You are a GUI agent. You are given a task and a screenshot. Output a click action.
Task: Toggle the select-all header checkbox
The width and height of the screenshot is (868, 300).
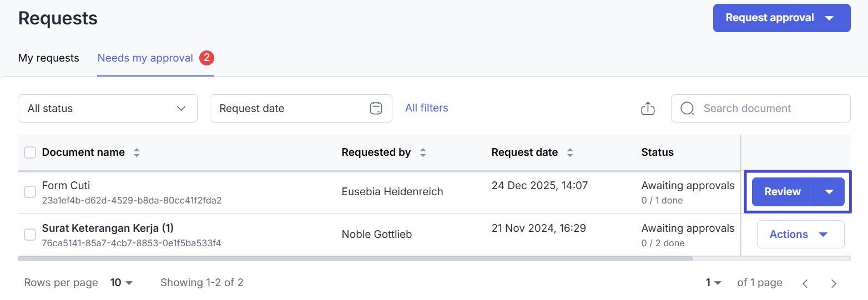point(30,152)
